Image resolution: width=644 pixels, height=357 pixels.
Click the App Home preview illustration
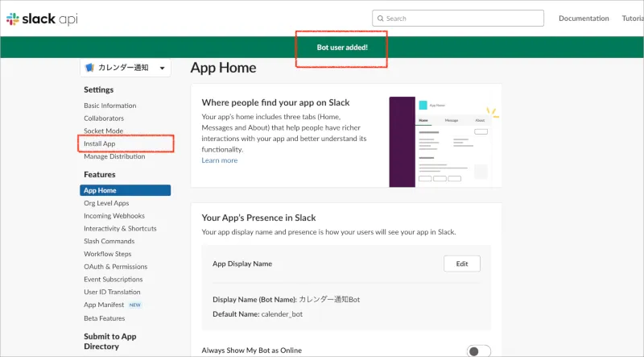(x=445, y=142)
